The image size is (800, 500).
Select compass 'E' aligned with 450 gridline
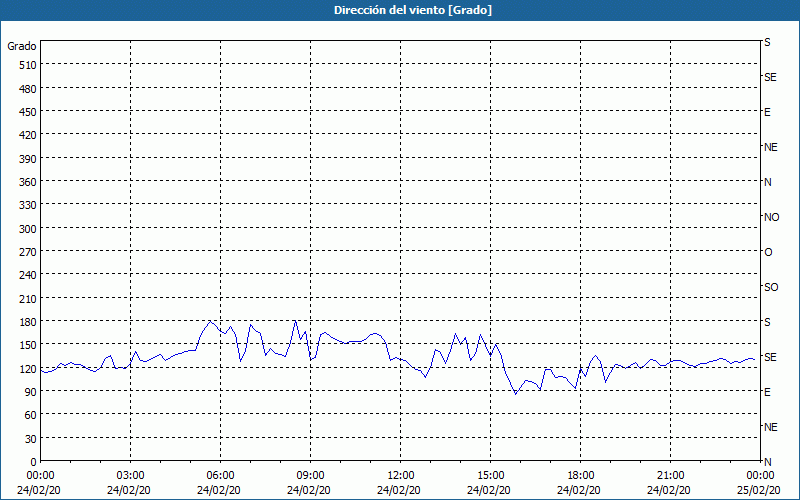(x=767, y=112)
